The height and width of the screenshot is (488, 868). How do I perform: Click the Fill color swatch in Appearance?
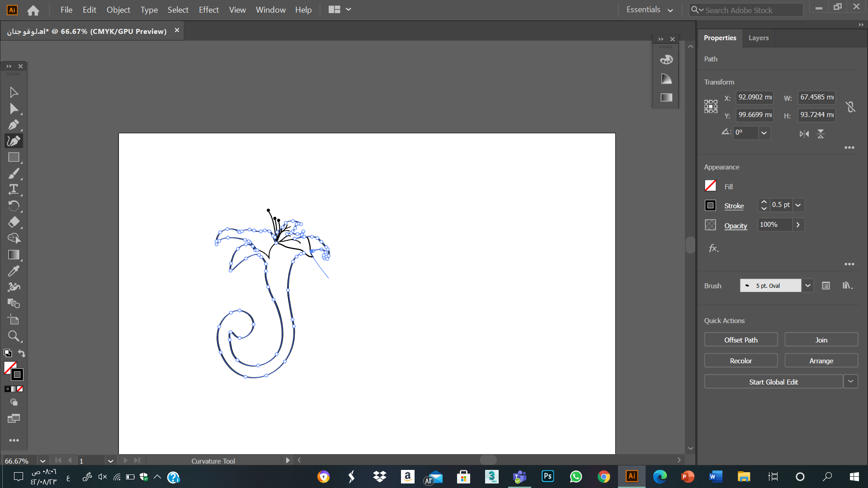coord(710,186)
